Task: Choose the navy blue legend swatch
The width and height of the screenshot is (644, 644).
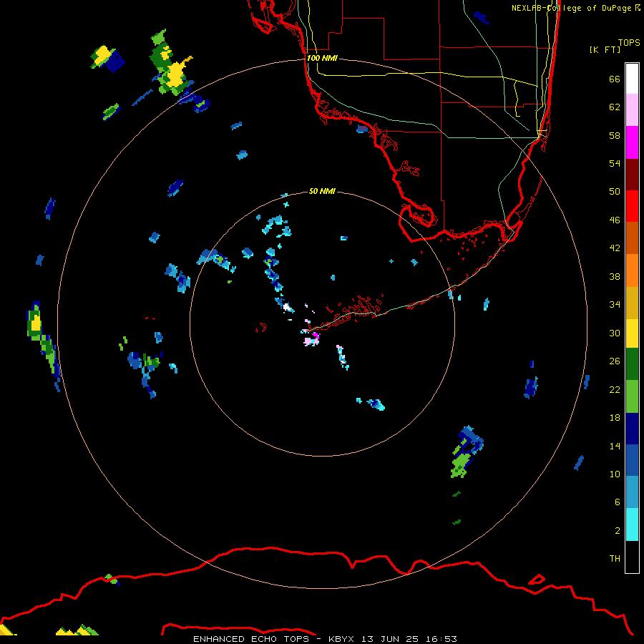Action: point(632,429)
